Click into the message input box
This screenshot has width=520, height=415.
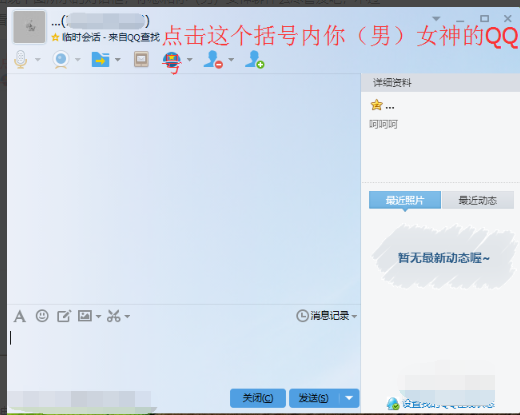click(x=183, y=357)
